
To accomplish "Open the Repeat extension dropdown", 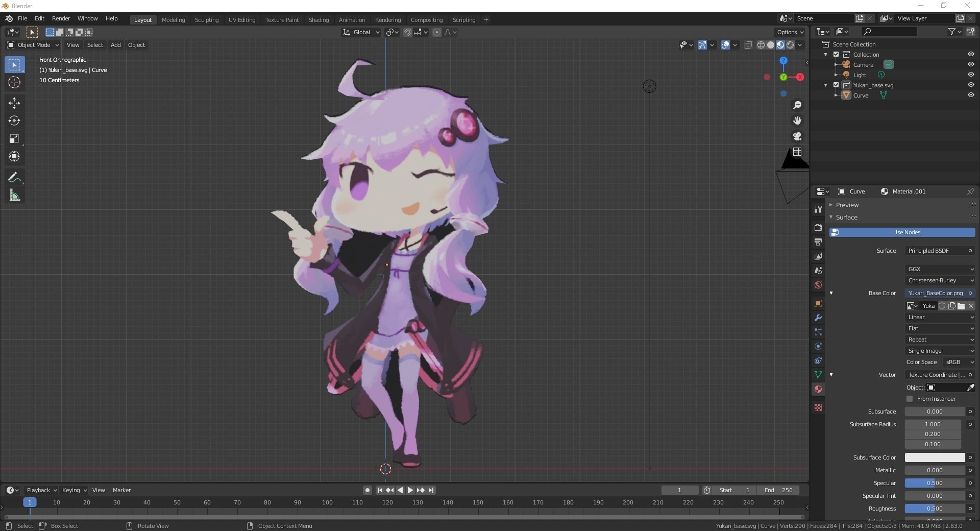I will 940,340.
